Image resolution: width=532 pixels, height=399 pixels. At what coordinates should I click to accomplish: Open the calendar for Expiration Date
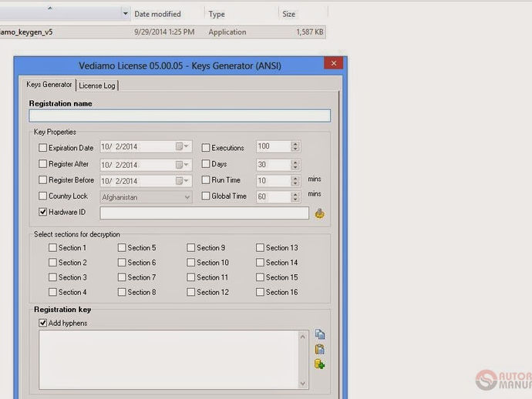[182, 146]
